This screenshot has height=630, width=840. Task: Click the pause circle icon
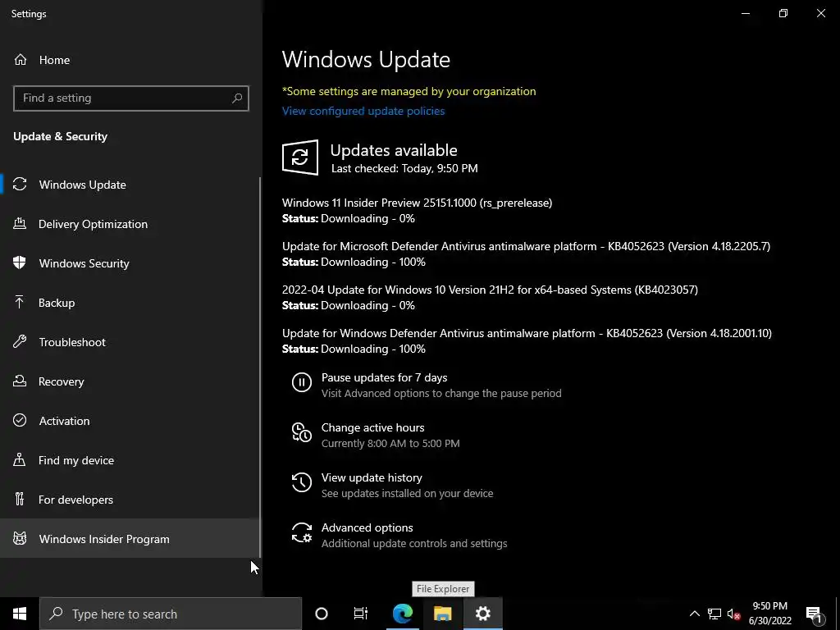click(302, 382)
